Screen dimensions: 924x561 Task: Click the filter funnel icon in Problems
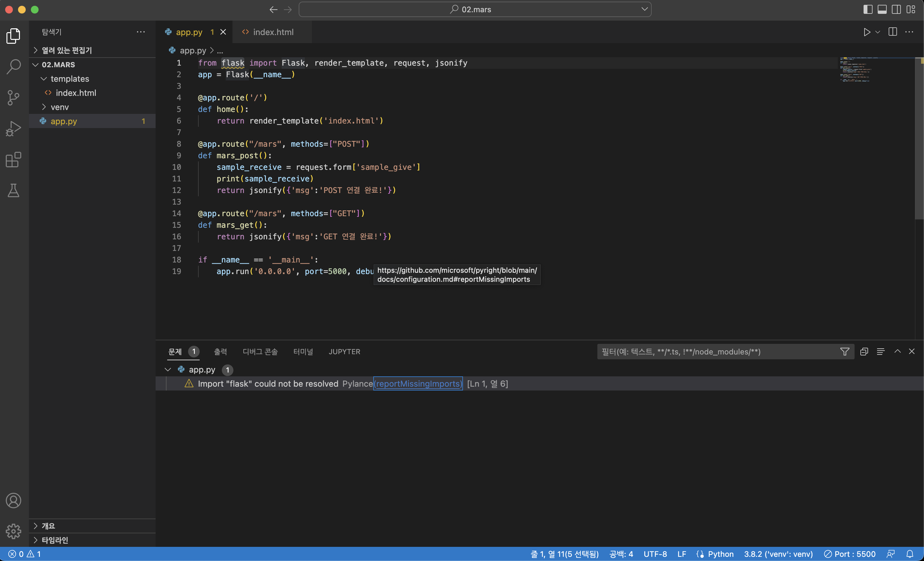[845, 352]
